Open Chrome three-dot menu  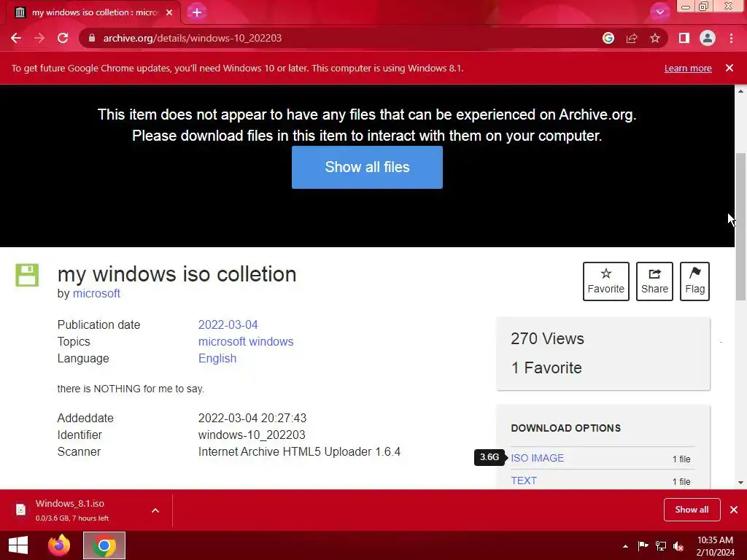click(x=731, y=38)
